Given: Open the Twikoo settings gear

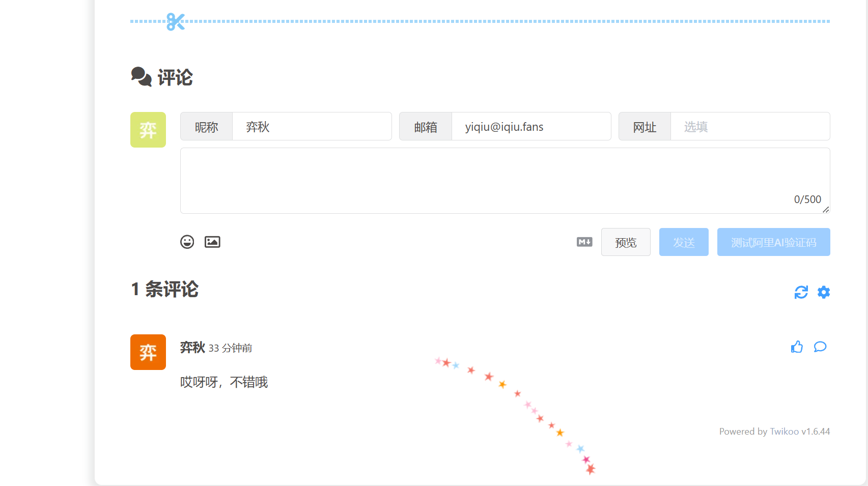Looking at the screenshot, I should (823, 292).
